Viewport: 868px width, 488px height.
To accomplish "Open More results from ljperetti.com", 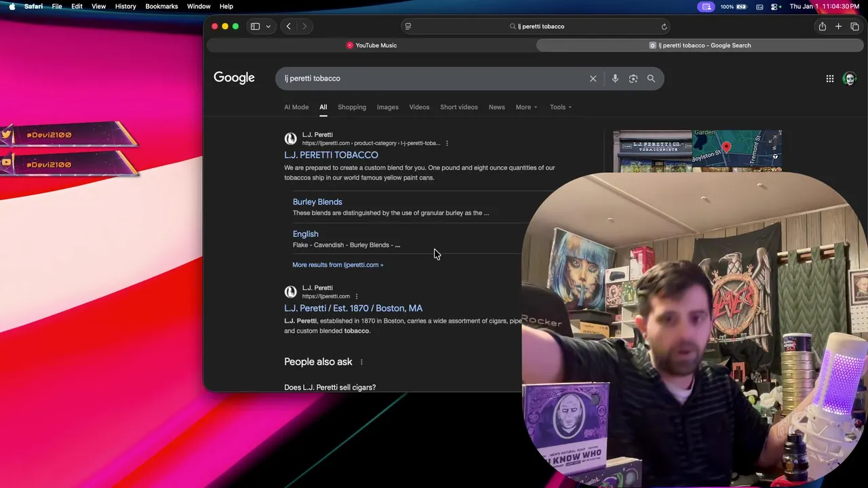I will click(x=338, y=265).
